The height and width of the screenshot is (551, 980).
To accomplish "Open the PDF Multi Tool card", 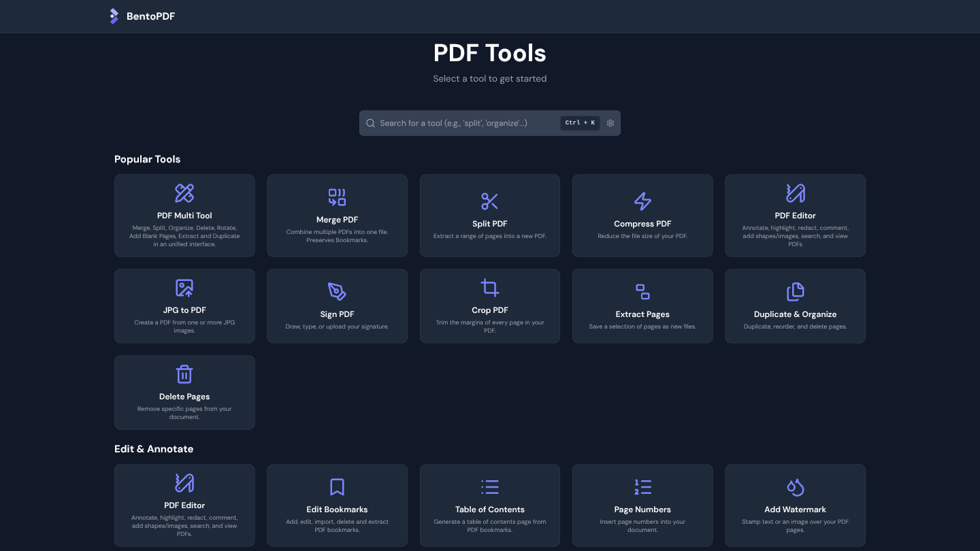I will click(x=184, y=216).
